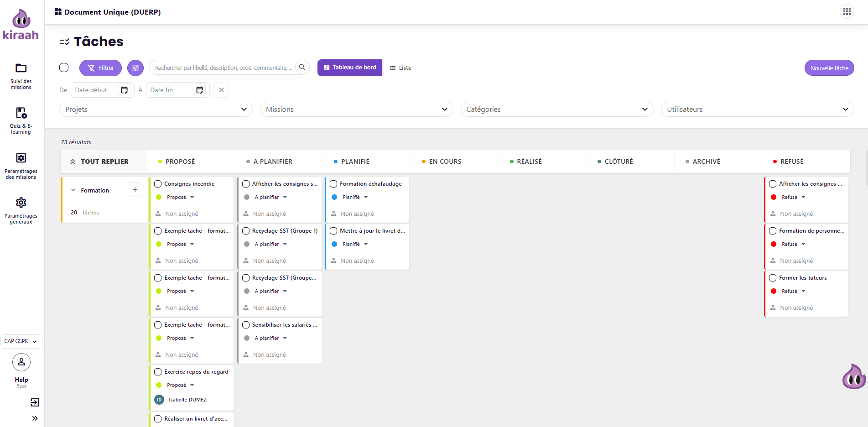Image resolution: width=868 pixels, height=427 pixels.
Task: Open the Catégories dropdown
Action: pyautogui.click(x=557, y=109)
